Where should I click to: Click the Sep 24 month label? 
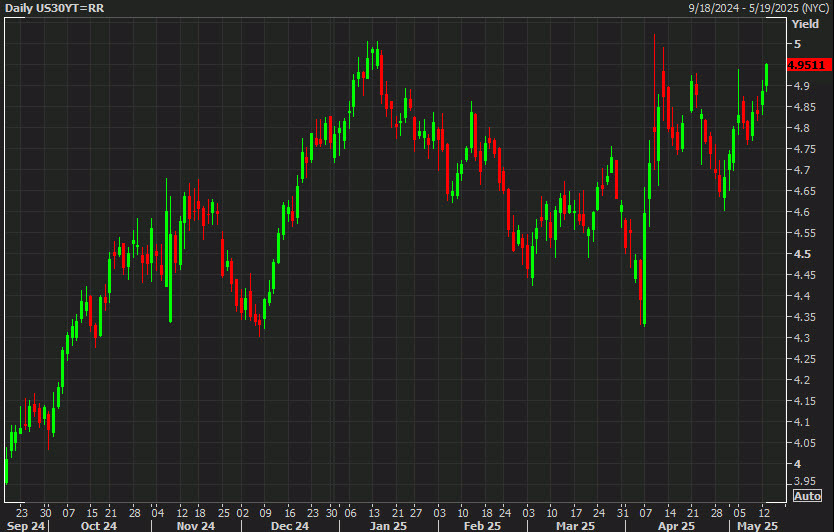point(26,526)
